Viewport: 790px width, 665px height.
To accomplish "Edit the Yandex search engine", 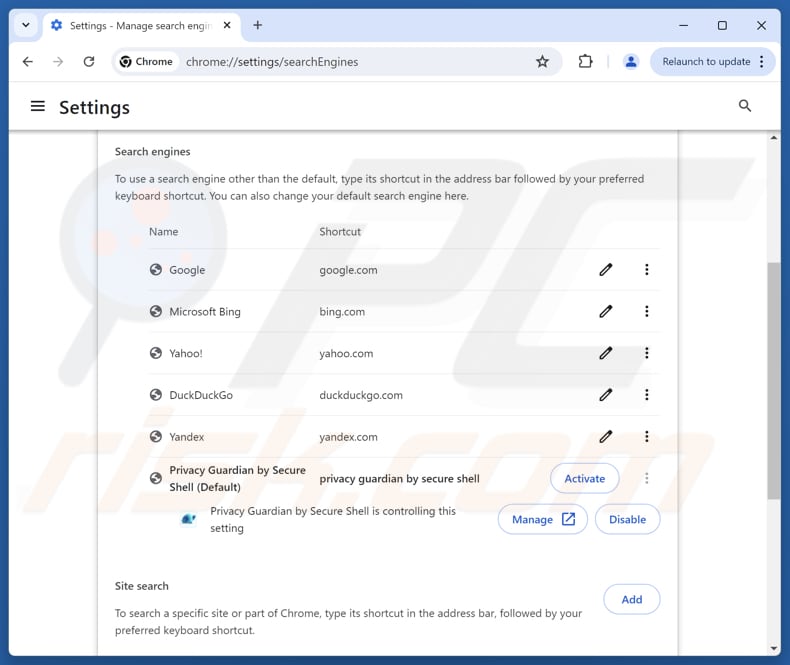I will (x=606, y=436).
